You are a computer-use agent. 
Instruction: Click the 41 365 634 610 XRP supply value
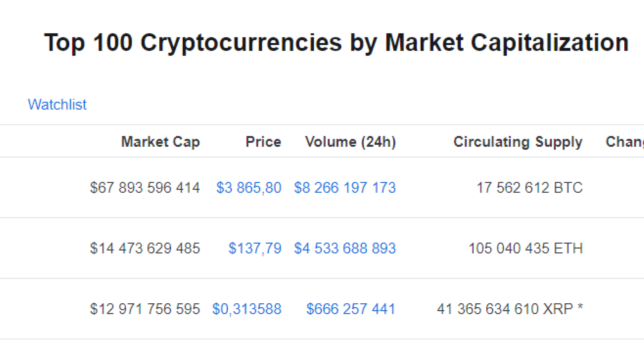pos(505,309)
